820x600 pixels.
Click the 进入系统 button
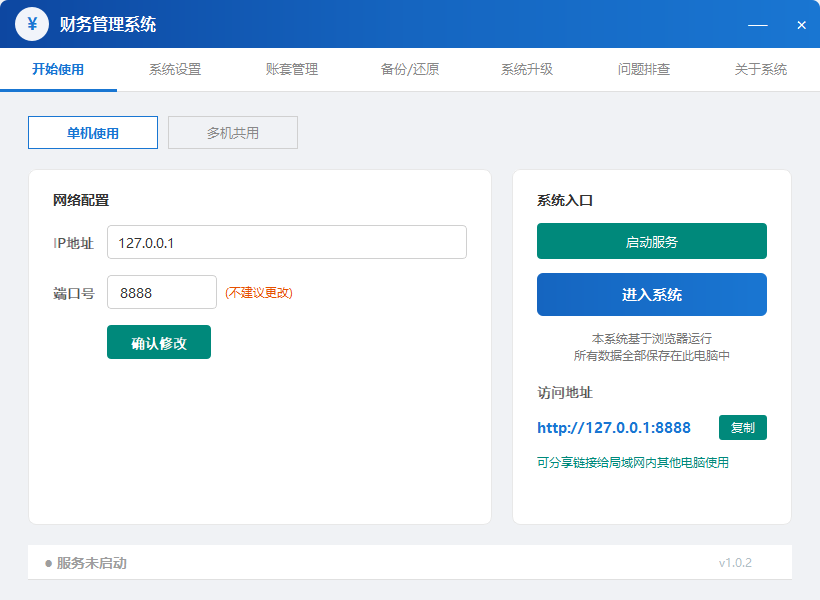pyautogui.click(x=652, y=295)
